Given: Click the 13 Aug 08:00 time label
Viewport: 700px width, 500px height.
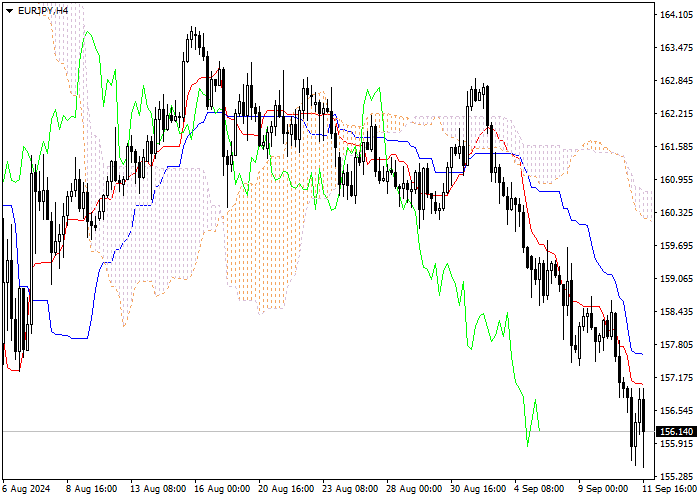Looking at the screenshot, I should click(158, 489).
